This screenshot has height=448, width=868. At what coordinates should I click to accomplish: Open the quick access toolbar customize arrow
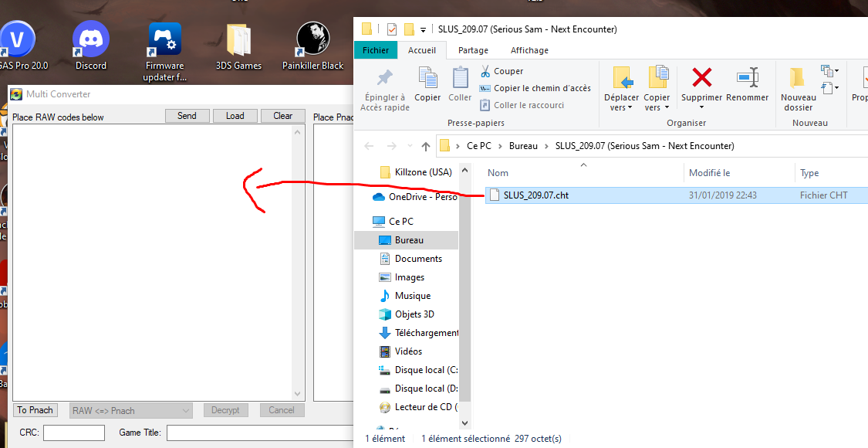[x=423, y=29]
